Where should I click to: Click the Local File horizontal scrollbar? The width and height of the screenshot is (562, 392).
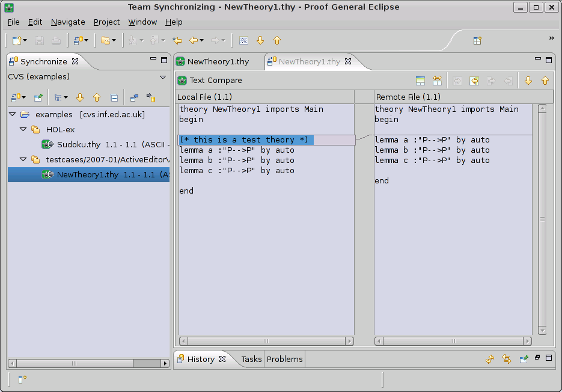point(266,341)
